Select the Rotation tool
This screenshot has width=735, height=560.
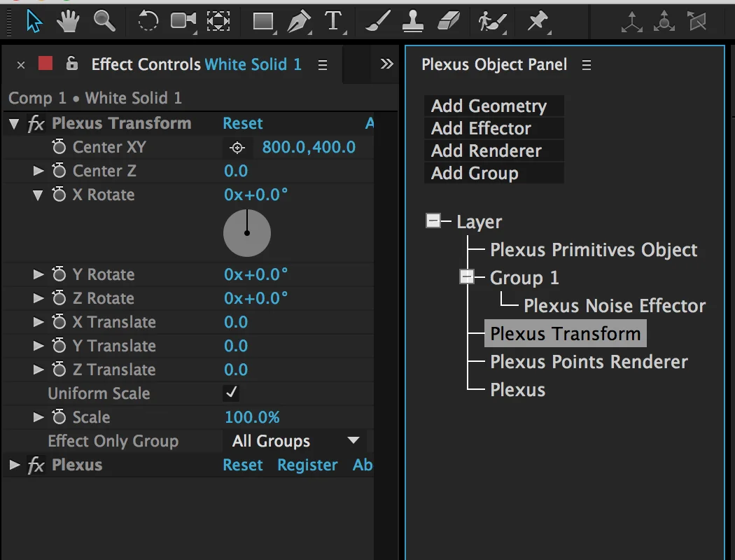pyautogui.click(x=148, y=21)
